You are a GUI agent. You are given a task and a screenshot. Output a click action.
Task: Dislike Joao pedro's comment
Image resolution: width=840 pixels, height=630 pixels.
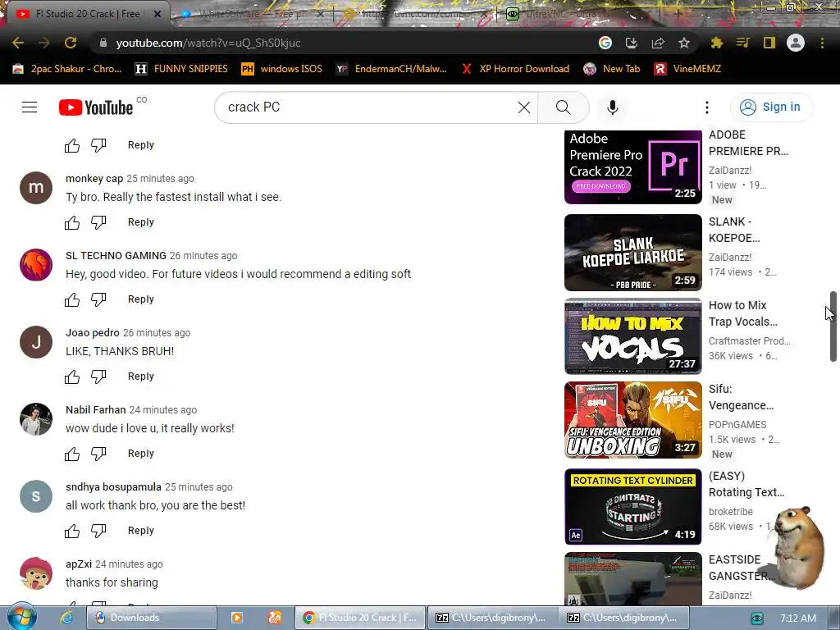point(98,377)
